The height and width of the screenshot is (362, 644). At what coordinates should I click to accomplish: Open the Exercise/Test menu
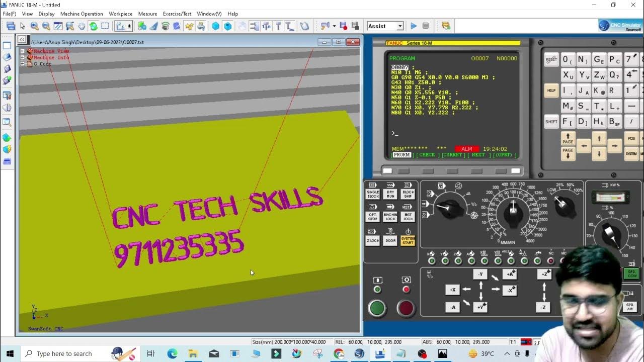point(177,14)
